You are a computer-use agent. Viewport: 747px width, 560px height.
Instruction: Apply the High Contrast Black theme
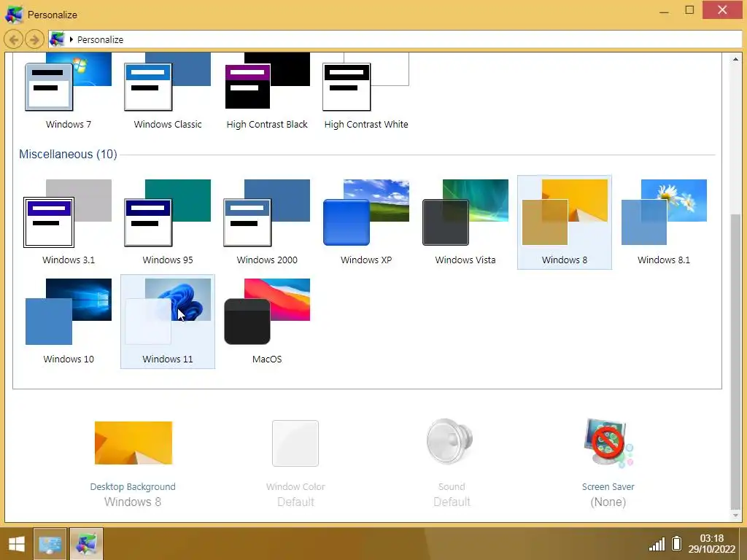pyautogui.click(x=267, y=90)
